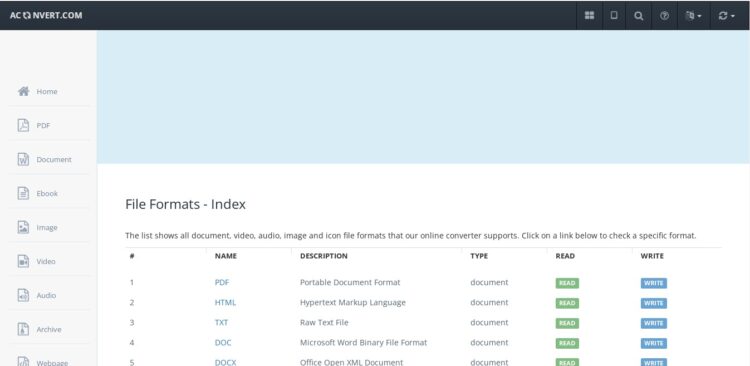Click the PDF file icon in sidebar
Screen dimensions: 750x366
23,125
